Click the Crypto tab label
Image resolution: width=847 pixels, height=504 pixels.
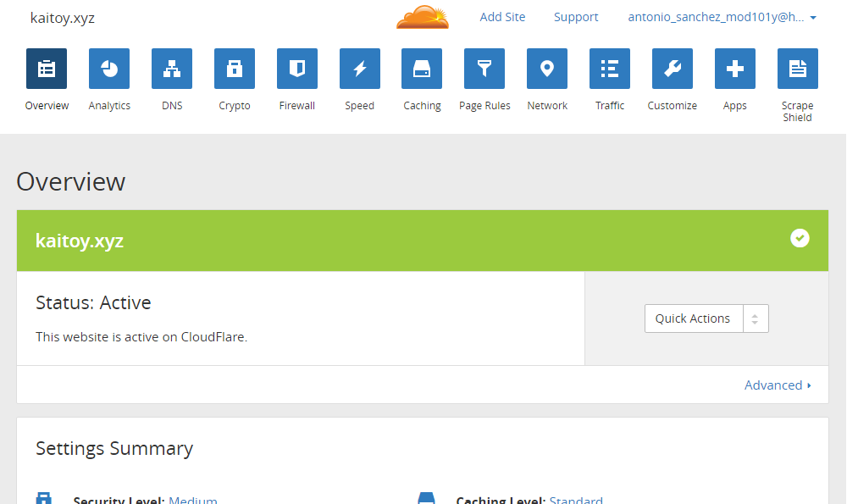(x=235, y=106)
